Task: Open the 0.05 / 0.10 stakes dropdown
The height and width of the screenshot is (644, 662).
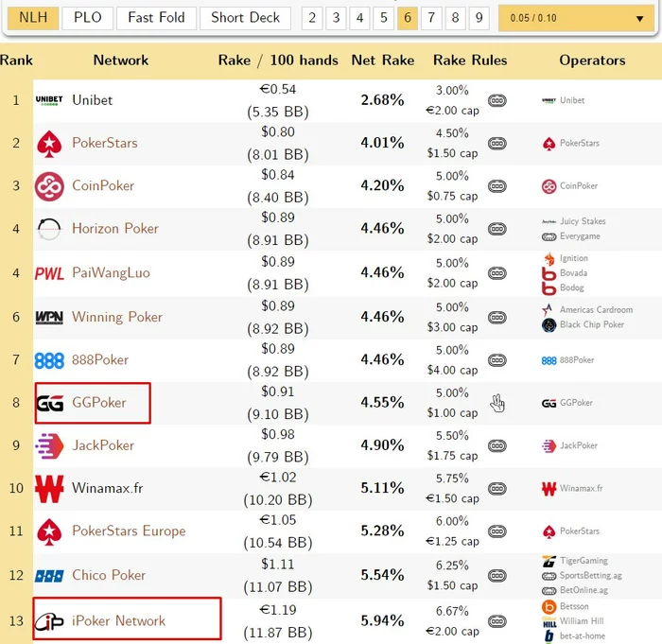Action: tap(576, 18)
